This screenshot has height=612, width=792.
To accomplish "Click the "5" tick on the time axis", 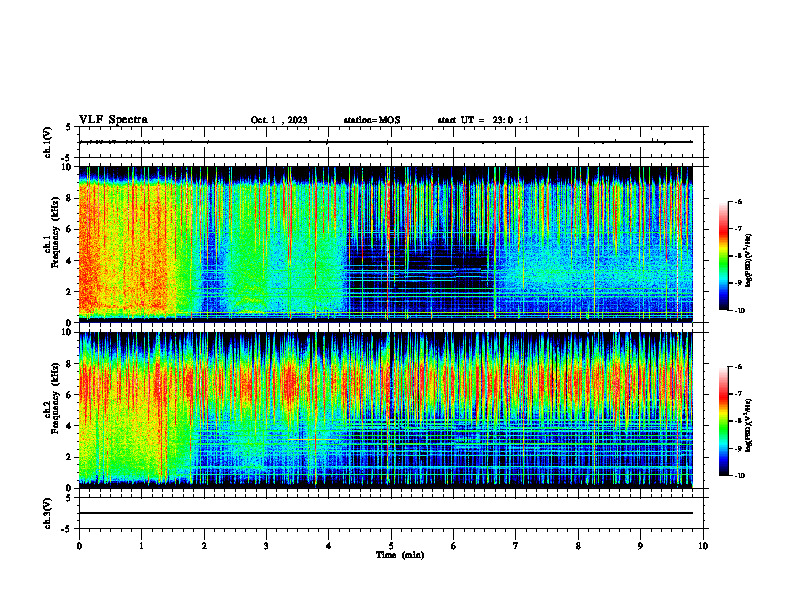I will point(391,546).
